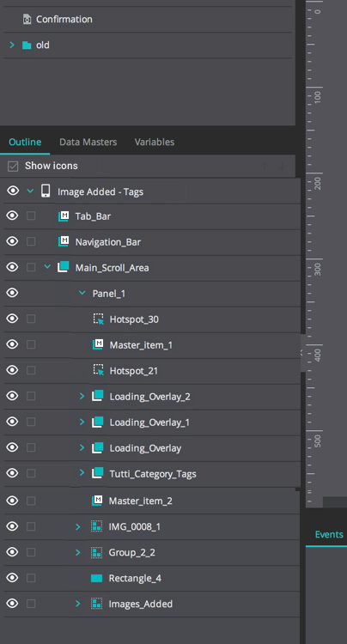Select the teal Rectangle_4 shape icon
Viewport: 347px width, 644px height.
96,578
